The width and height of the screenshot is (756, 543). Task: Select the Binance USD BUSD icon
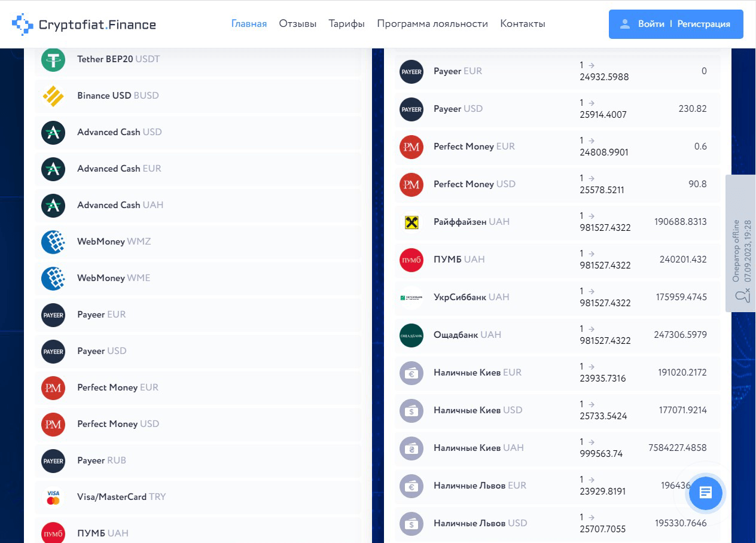[x=53, y=96]
